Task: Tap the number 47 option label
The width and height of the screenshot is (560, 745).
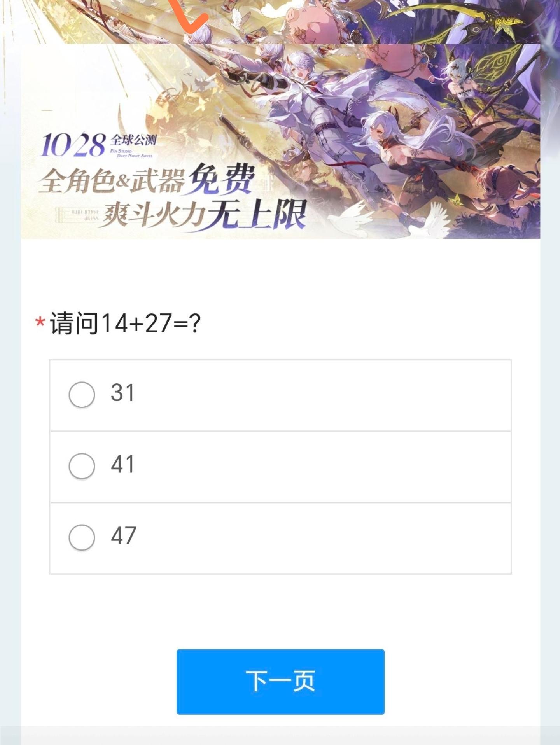Action: point(124,536)
